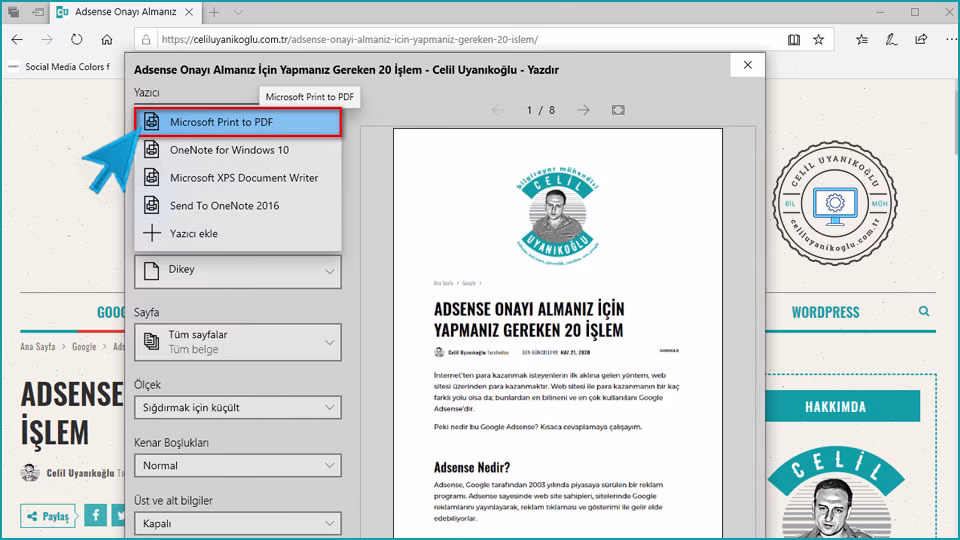This screenshot has width=960, height=540.
Task: Refresh the page with reload icon
Action: [x=77, y=40]
